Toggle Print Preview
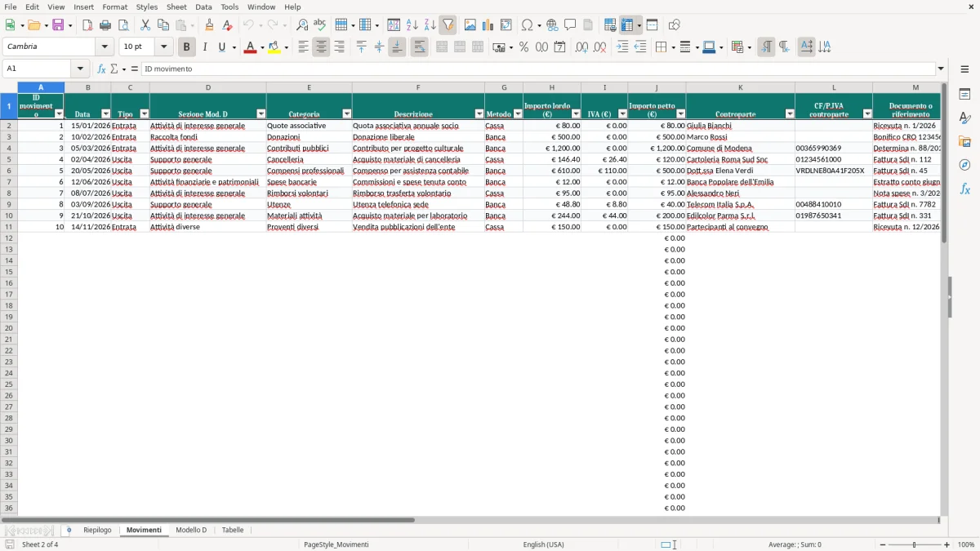The width and height of the screenshot is (980, 551). tap(123, 25)
